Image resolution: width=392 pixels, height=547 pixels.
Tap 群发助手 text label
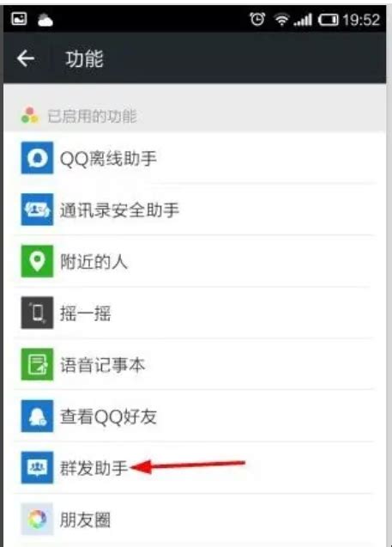[x=94, y=468]
